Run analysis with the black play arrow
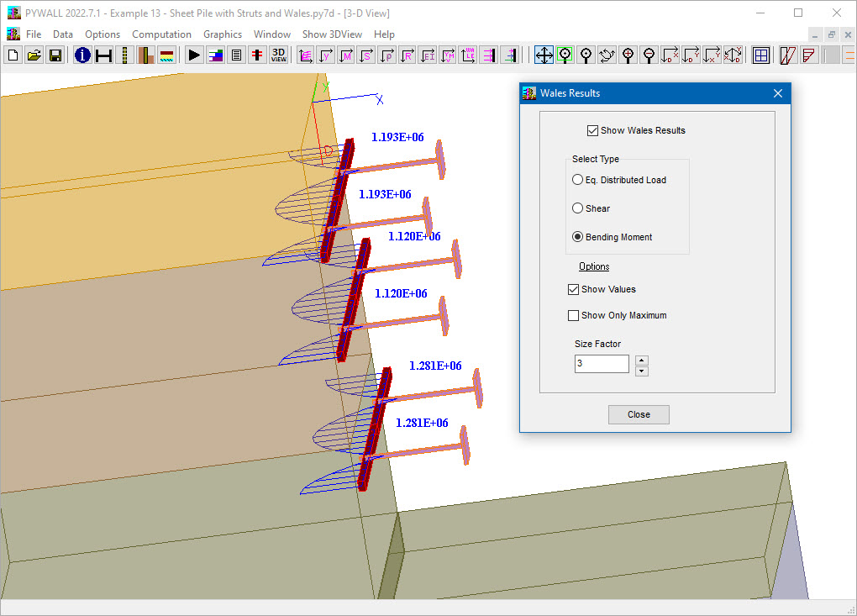The image size is (857, 616). (x=194, y=55)
